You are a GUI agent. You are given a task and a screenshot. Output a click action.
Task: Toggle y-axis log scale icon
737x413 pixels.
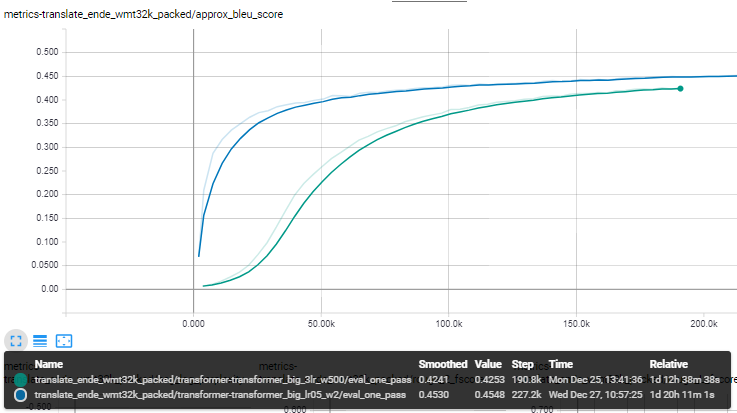(x=40, y=341)
